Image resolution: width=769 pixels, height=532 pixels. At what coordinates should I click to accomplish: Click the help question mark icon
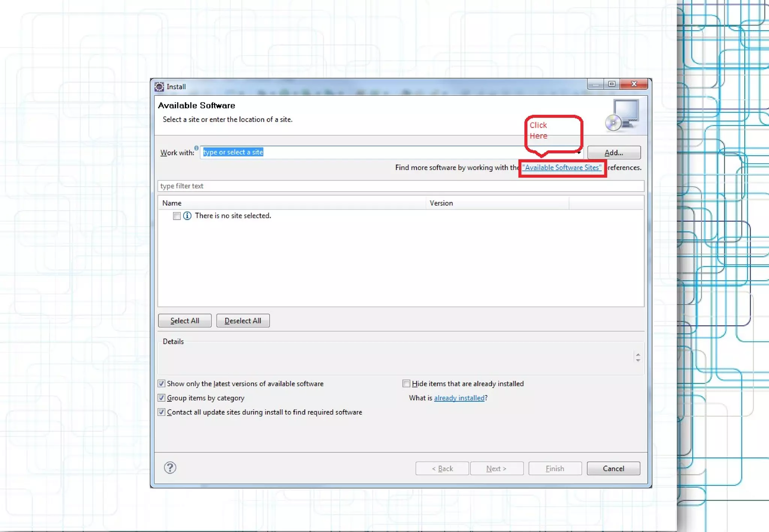[170, 467]
